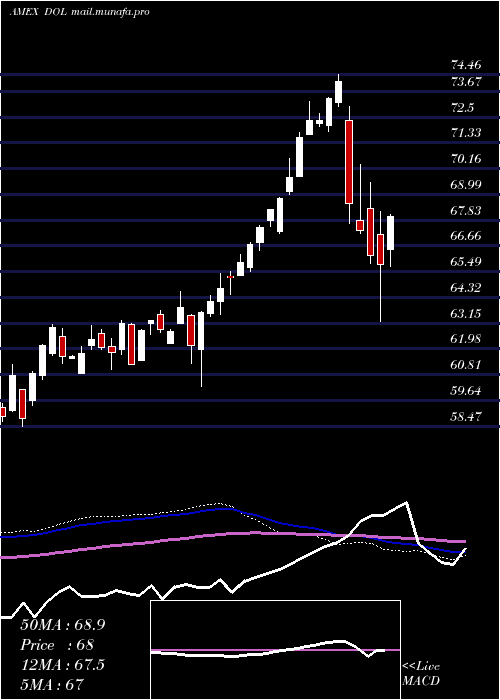Click the 61.98 price axis label
500x700 pixels.
[x=466, y=339]
